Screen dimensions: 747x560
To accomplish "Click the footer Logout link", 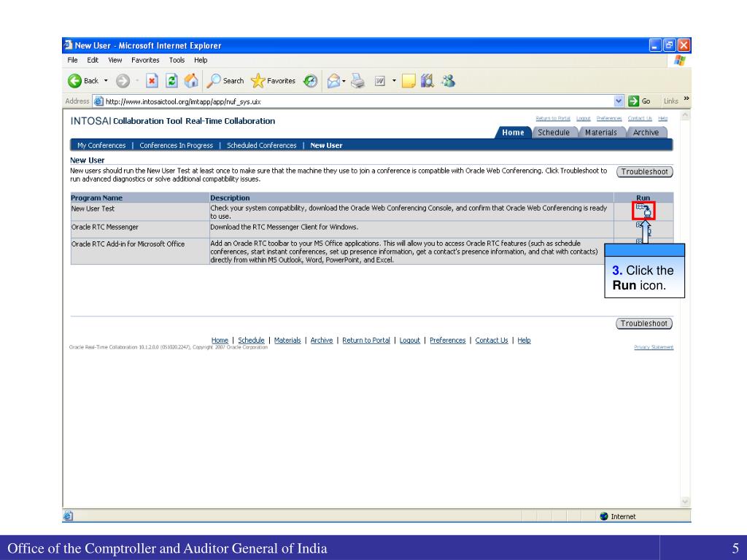I will [x=410, y=340].
